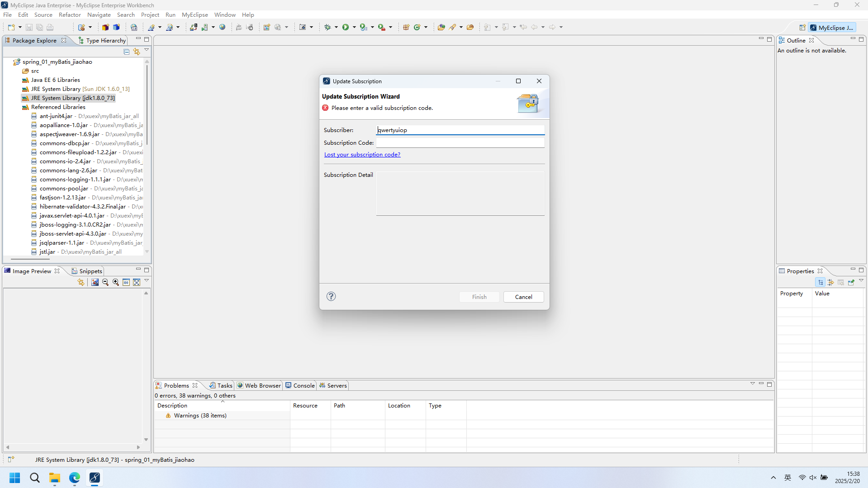Image resolution: width=868 pixels, height=488 pixels.
Task: Click the Image Preview zoom out magnifier
Action: tap(105, 282)
